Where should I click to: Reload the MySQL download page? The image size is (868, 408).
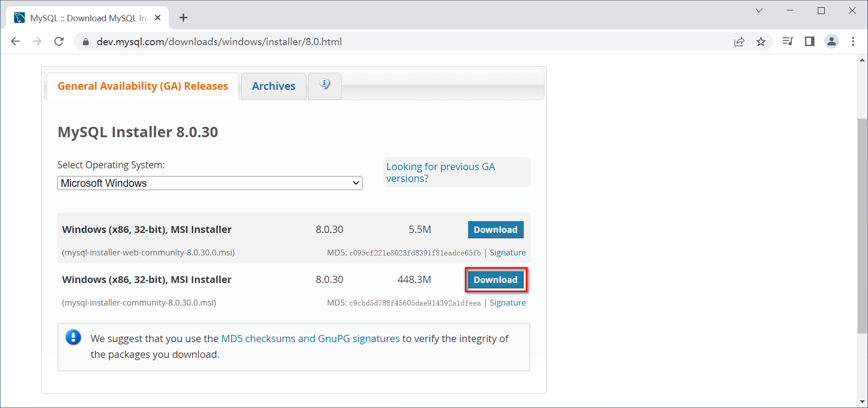pos(59,42)
